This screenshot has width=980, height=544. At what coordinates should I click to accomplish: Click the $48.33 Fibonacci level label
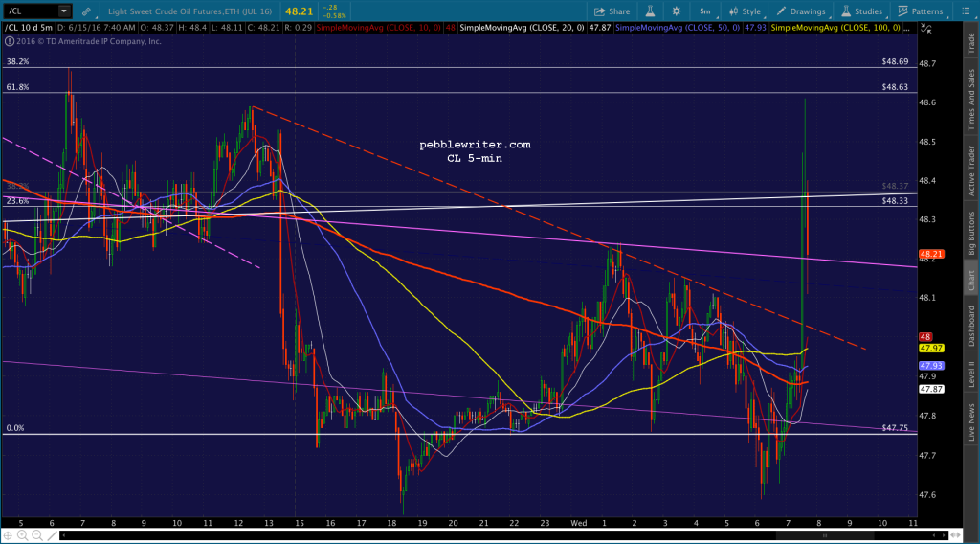tap(895, 201)
